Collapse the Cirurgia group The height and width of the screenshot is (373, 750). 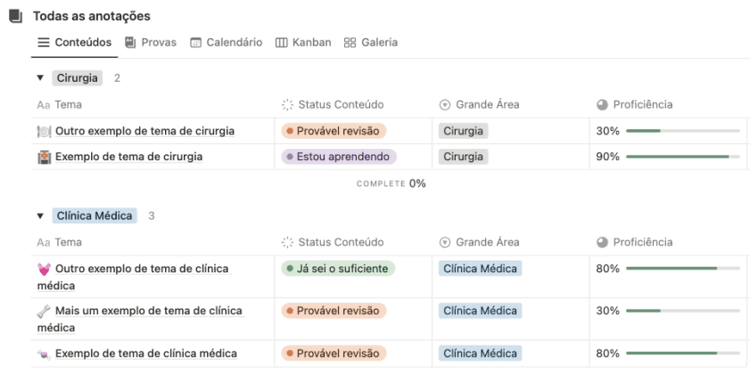(40, 78)
